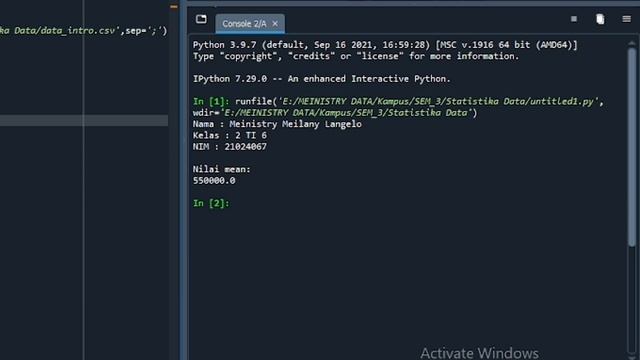Click the 'Nilai mean:' output line
Viewport: 640px width, 360px height.
222,169
